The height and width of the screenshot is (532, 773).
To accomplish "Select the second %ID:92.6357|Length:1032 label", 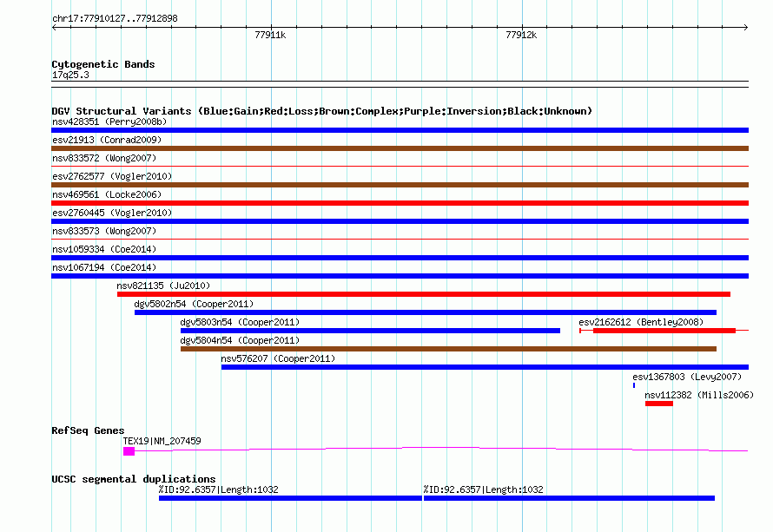I will [483, 489].
